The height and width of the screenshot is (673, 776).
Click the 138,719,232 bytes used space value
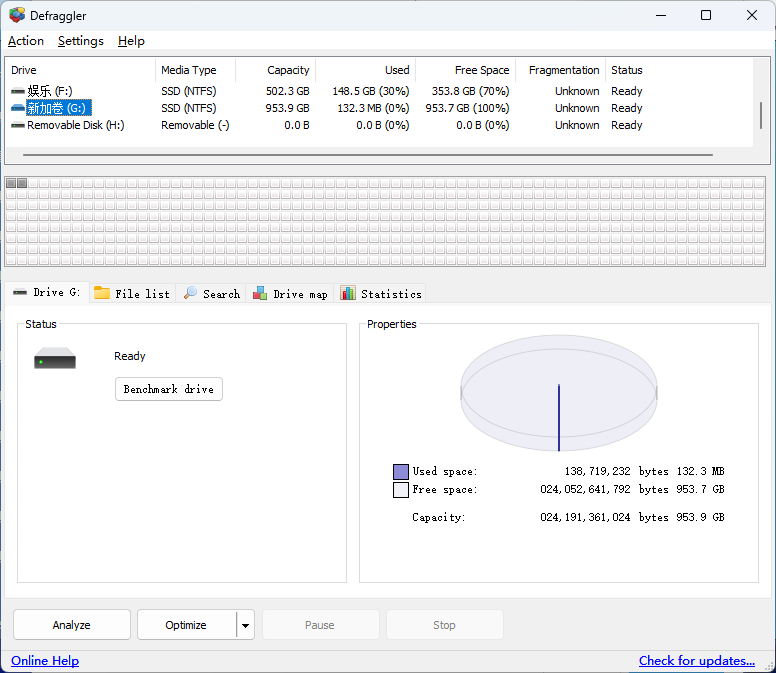[617, 471]
